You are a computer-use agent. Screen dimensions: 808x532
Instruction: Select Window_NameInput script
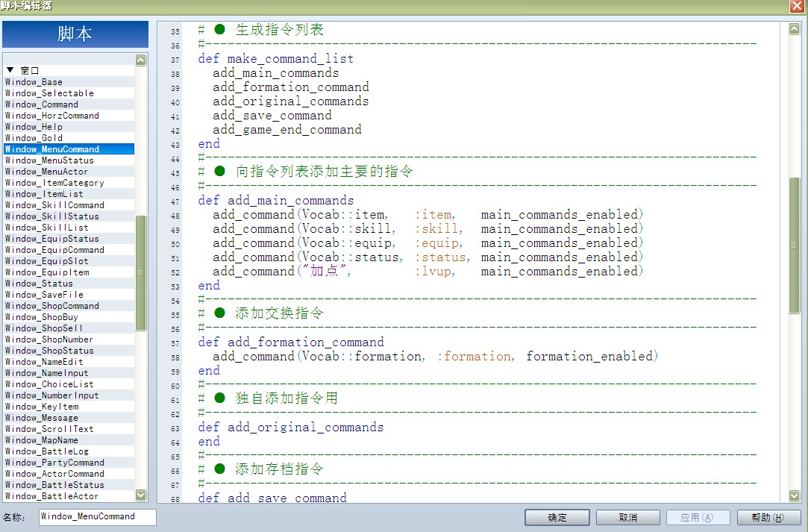point(69,373)
